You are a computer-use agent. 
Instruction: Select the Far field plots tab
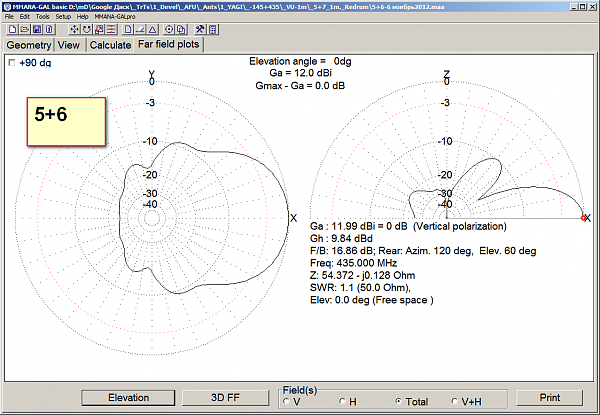click(169, 44)
